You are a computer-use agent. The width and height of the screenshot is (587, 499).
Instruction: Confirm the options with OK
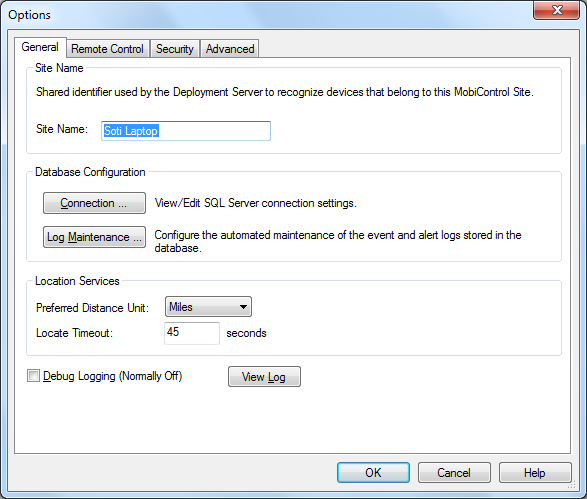[373, 472]
